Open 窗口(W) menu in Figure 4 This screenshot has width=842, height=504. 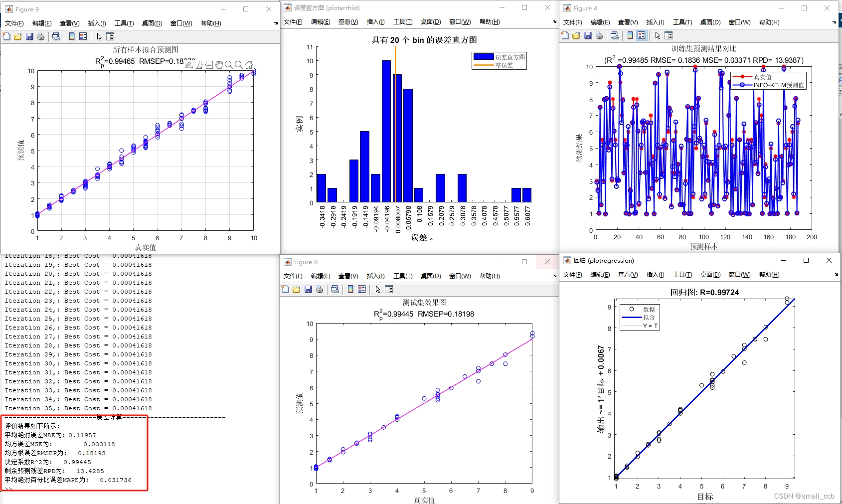tap(739, 22)
